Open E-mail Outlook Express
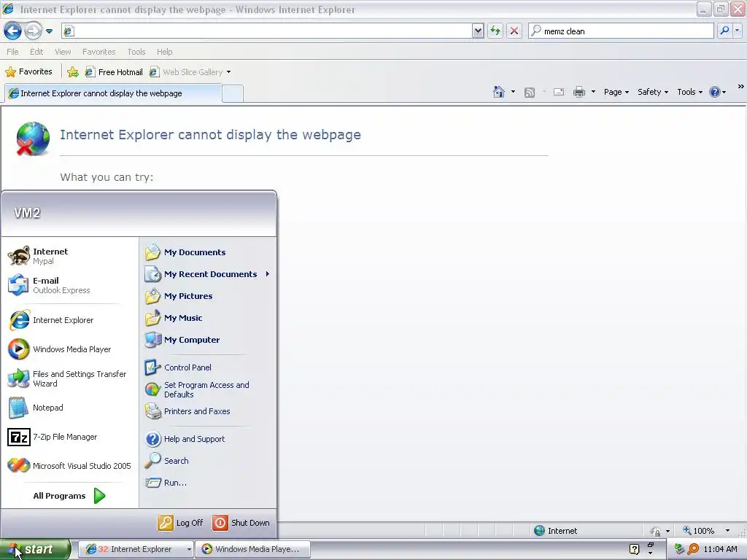This screenshot has height=560, width=747. (69, 285)
